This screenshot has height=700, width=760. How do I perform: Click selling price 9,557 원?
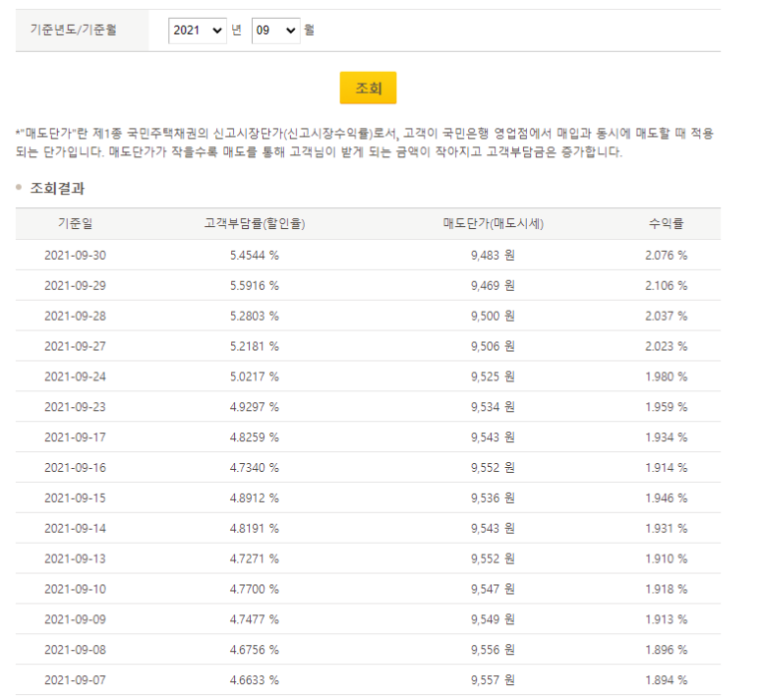[493, 680]
